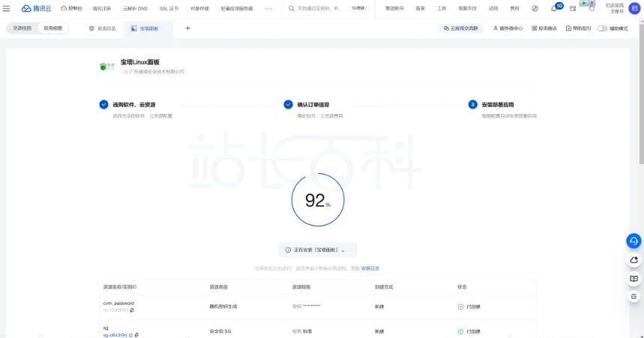This screenshot has width=644, height=338.
Task: Open the documentation book icon on right sidebar
Action: click(634, 278)
